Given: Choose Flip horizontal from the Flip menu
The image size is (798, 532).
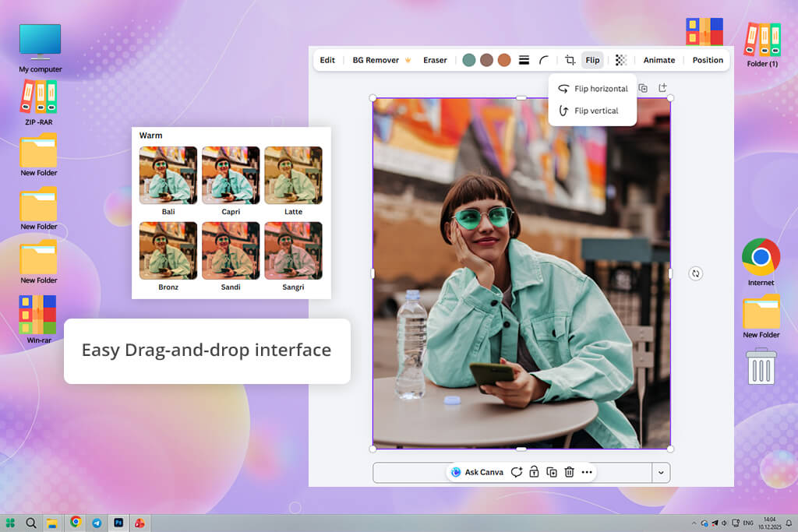Looking at the screenshot, I should (593, 89).
